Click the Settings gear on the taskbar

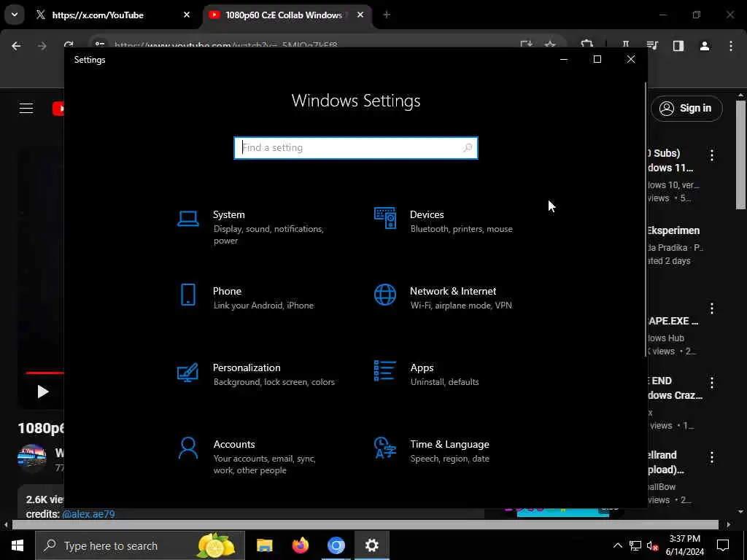(x=371, y=545)
